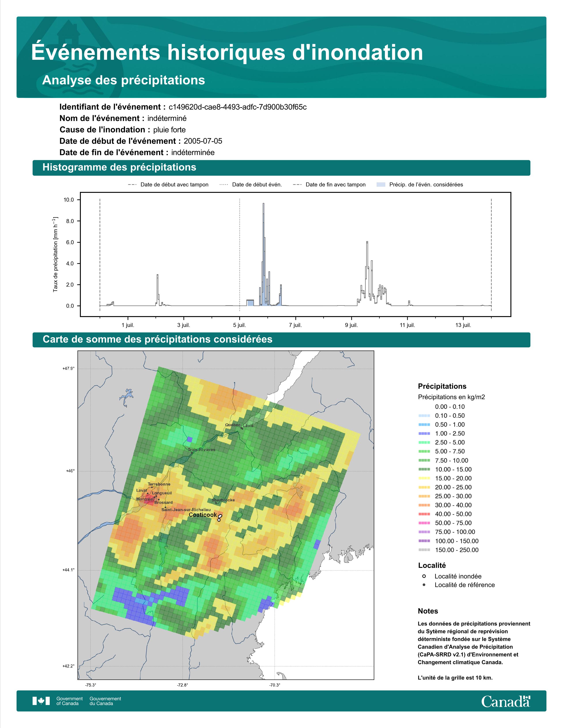Click the Saint-Jean-sur-Richelieu map label
The width and height of the screenshot is (563, 728).
(186, 510)
